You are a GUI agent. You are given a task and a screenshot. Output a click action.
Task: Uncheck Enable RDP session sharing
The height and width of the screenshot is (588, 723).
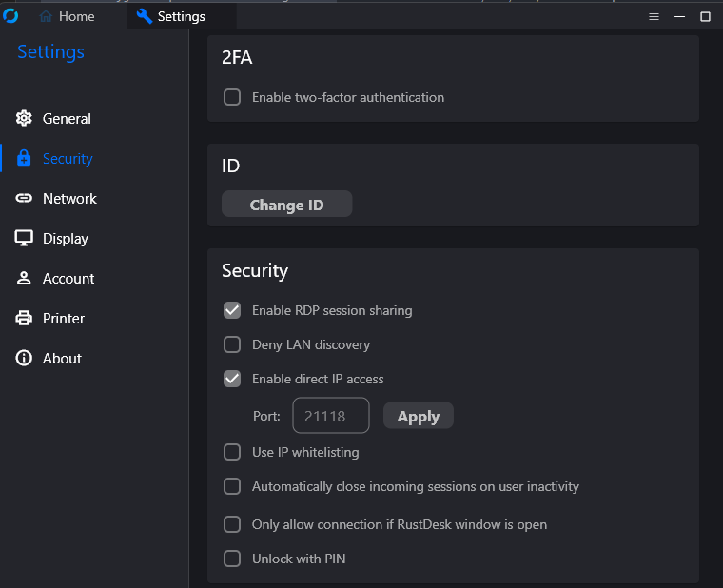coord(232,310)
